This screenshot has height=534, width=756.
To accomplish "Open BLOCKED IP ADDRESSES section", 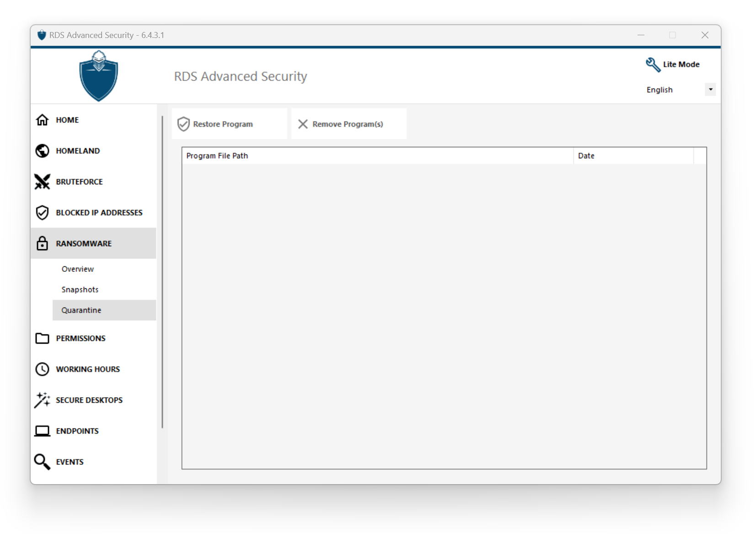I will (93, 212).
